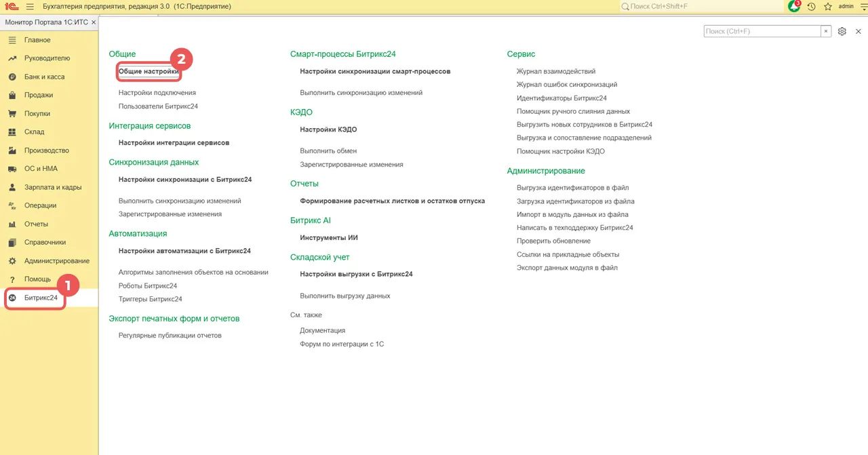868x455 pixels.
Task: Click the admin user name
Action: 846,6
